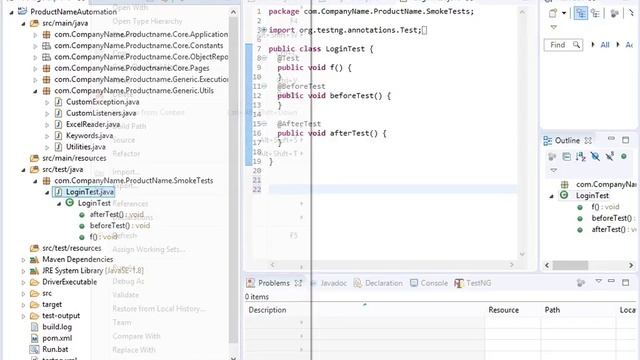640x360 pixels.
Task: Switch to the Problems tab
Action: 273,283
